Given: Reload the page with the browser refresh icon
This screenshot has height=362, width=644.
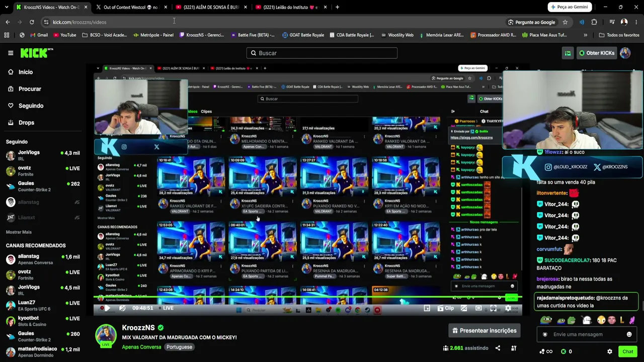Looking at the screenshot, I should click(x=32, y=22).
